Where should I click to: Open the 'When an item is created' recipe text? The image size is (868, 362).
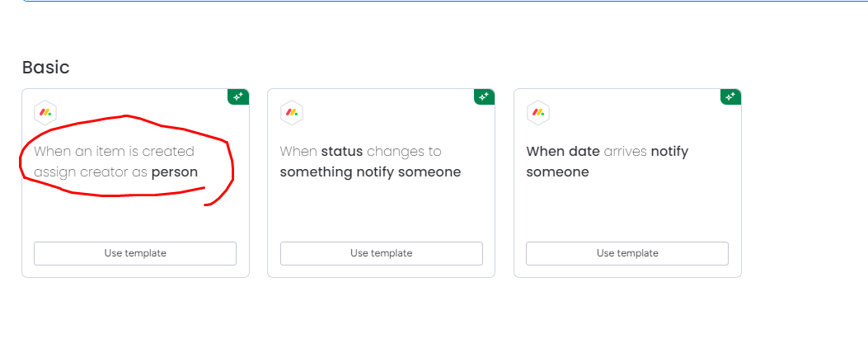(x=114, y=151)
